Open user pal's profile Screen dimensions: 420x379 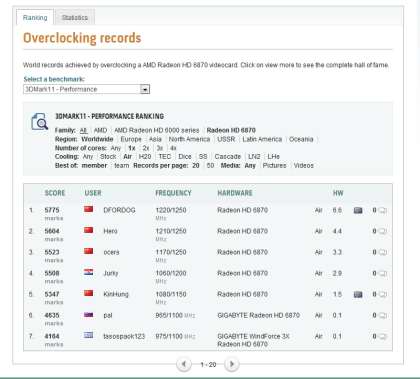click(x=108, y=315)
